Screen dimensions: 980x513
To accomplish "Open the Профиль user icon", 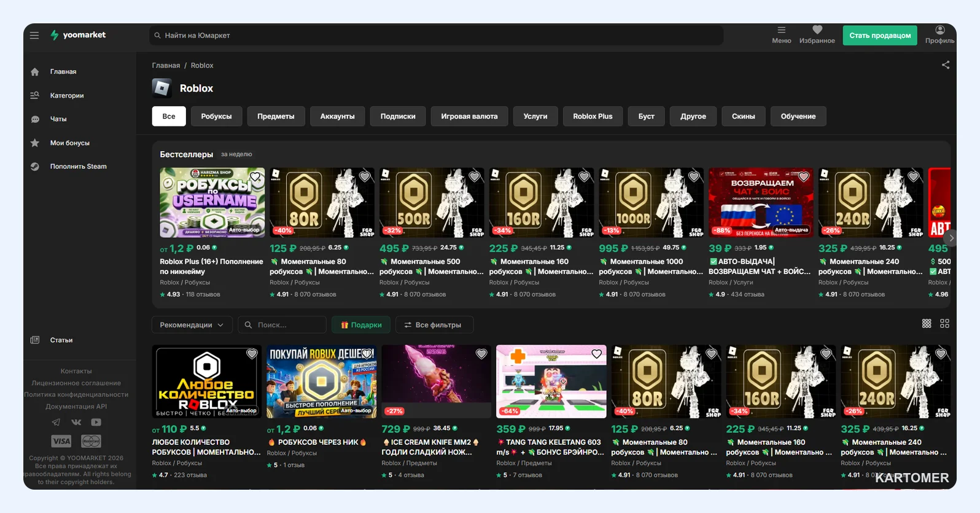I will click(939, 35).
